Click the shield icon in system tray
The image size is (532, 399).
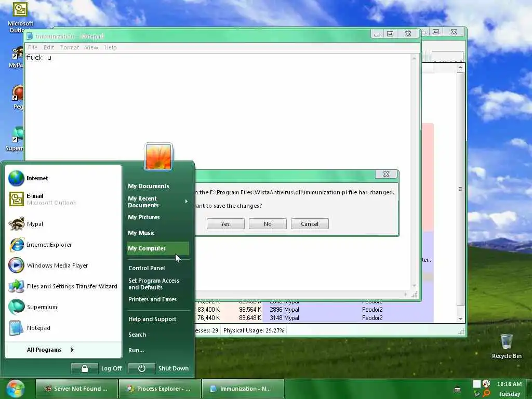pos(486,384)
